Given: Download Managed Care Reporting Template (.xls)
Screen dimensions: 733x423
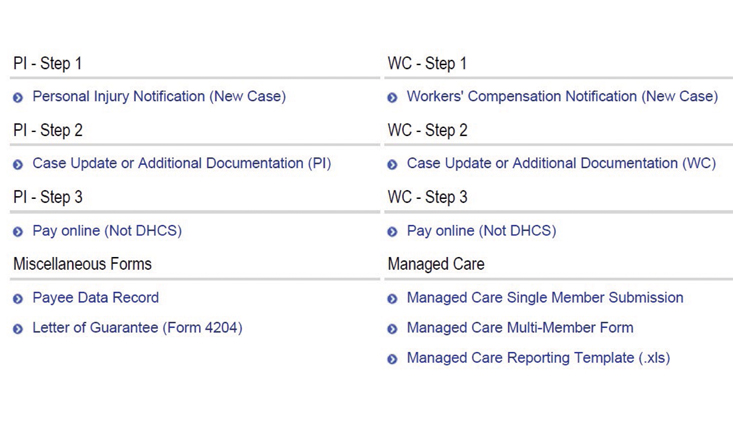Looking at the screenshot, I should [x=537, y=358].
